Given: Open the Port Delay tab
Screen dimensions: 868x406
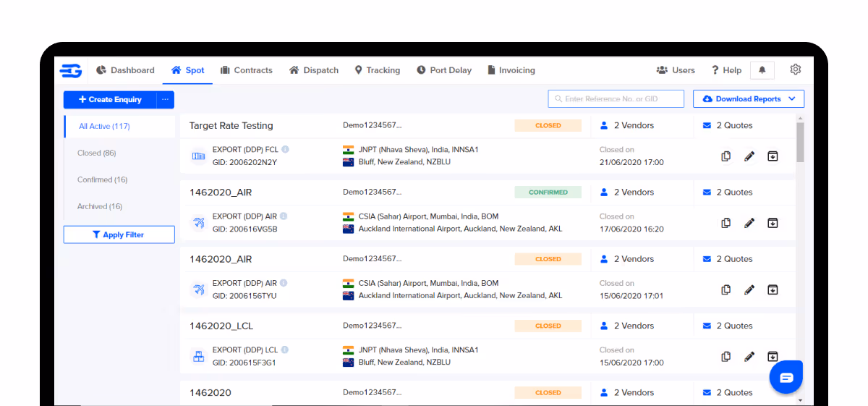Looking at the screenshot, I should [x=444, y=70].
